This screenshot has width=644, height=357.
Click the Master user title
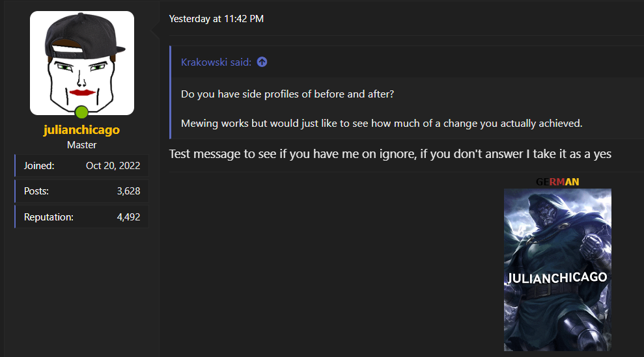[x=82, y=145]
